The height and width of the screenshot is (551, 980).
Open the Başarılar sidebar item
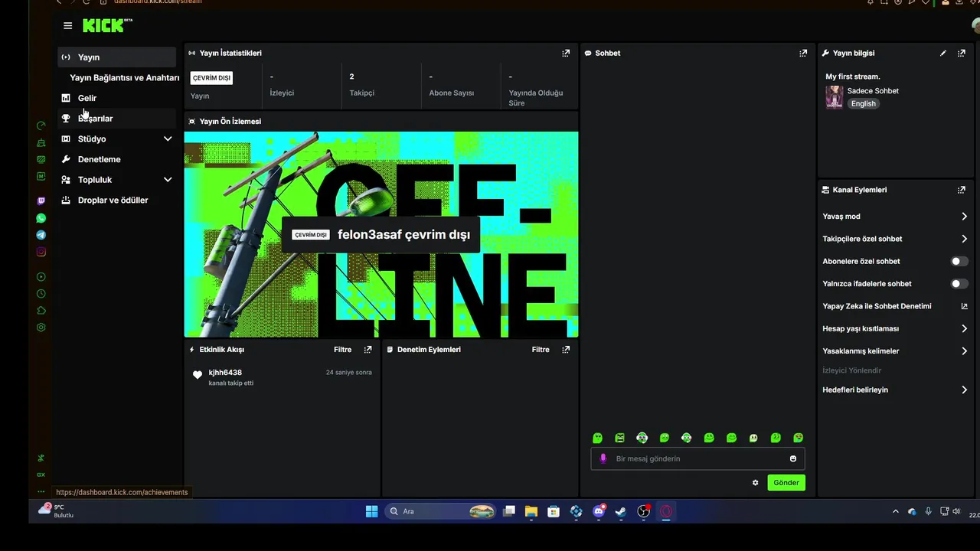coord(117,119)
